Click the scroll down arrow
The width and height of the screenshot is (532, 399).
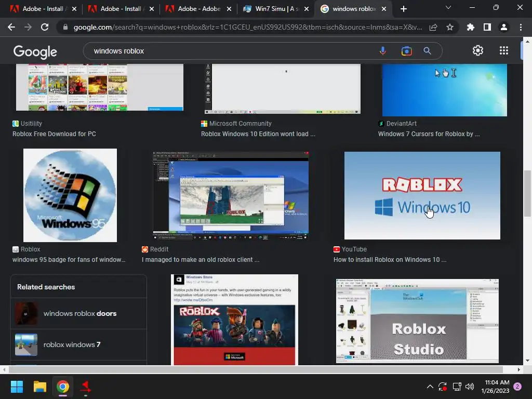click(x=527, y=361)
